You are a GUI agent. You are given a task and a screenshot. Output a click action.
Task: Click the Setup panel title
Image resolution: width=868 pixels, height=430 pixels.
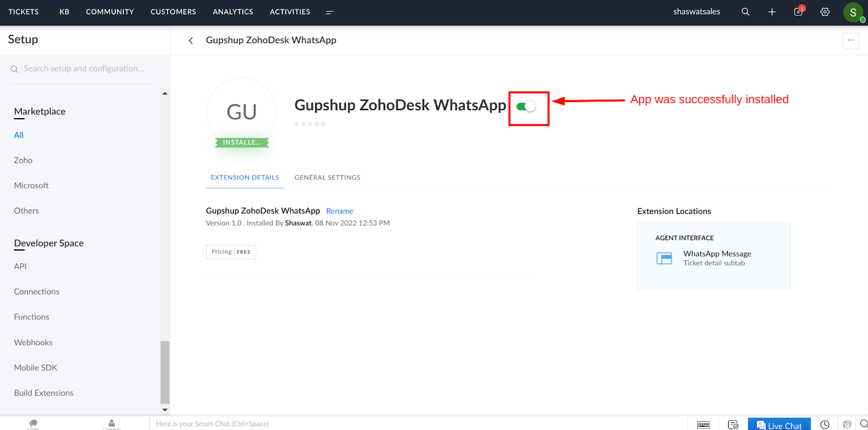click(x=23, y=40)
